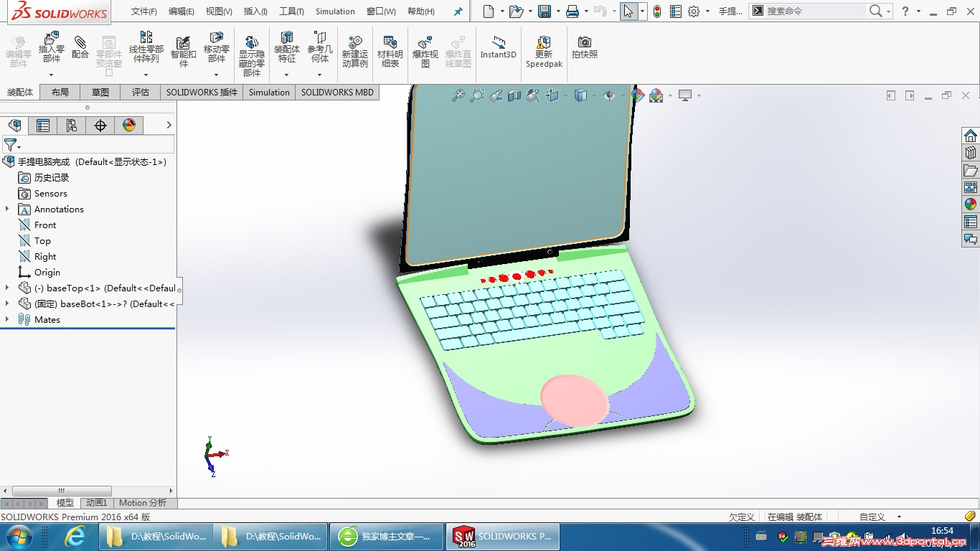Click the Print icon in title bar

point(572,11)
